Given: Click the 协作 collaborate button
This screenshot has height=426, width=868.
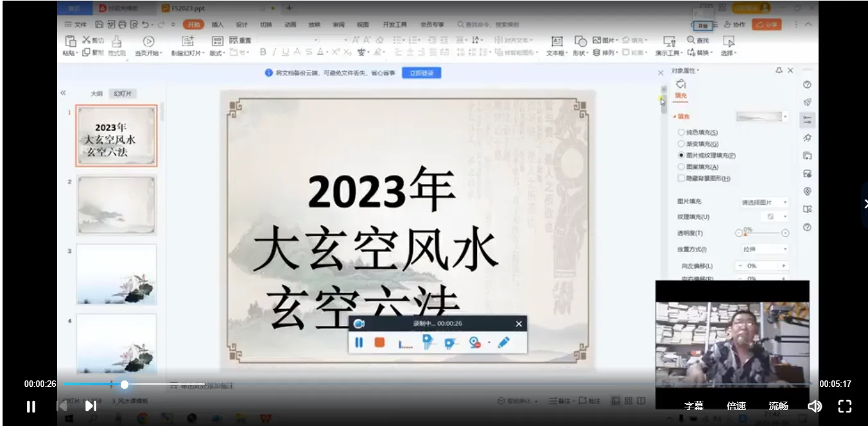Looking at the screenshot, I should click(x=734, y=24).
